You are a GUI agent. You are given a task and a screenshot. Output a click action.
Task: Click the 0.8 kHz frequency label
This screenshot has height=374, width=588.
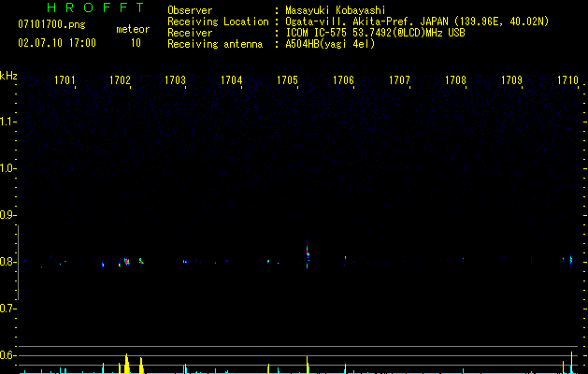click(x=7, y=262)
